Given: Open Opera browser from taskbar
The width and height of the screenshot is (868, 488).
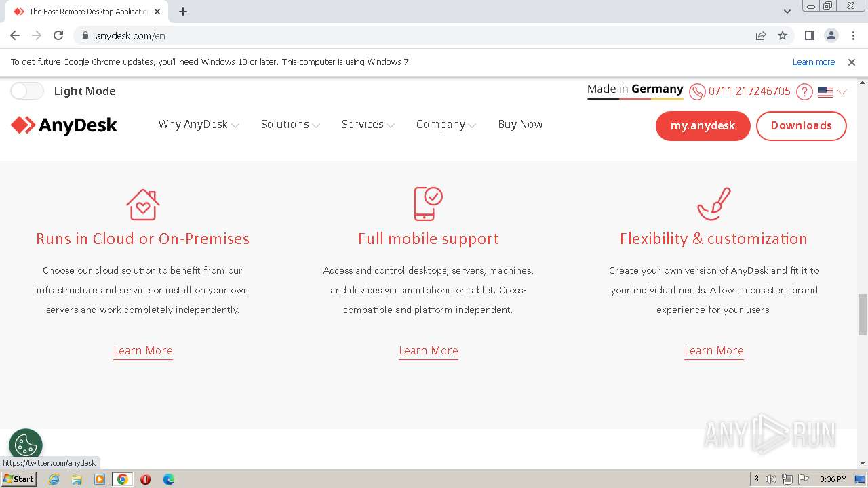Looking at the screenshot, I should pos(145,479).
